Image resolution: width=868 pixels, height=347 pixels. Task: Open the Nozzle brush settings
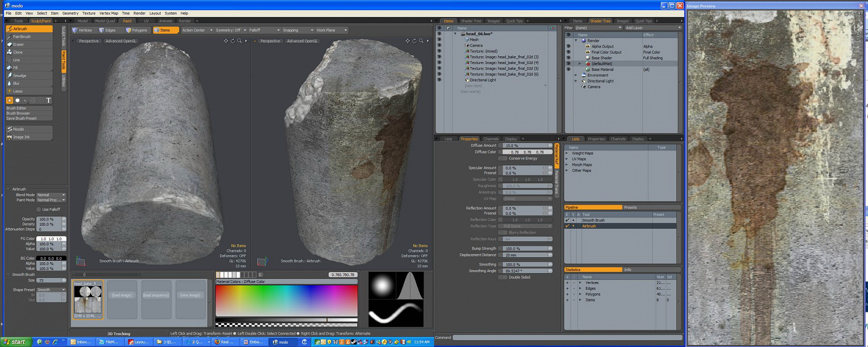(x=19, y=129)
